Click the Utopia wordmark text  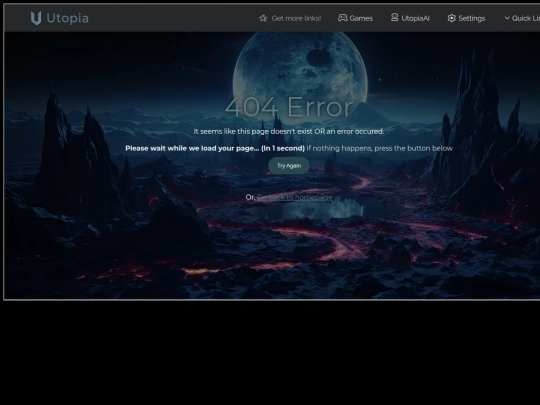[x=68, y=18]
